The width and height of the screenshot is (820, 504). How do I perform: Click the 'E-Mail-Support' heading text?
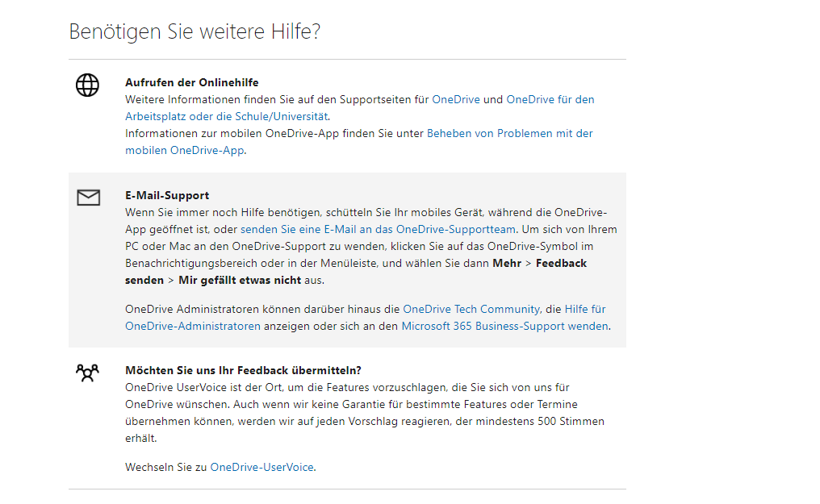click(x=167, y=195)
